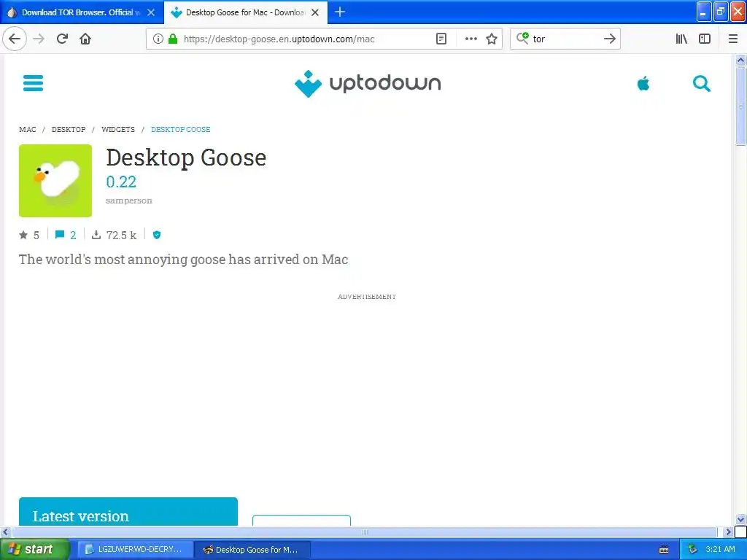
Task: Click the vertical scrollbar down arrow
Action: pos(740,519)
